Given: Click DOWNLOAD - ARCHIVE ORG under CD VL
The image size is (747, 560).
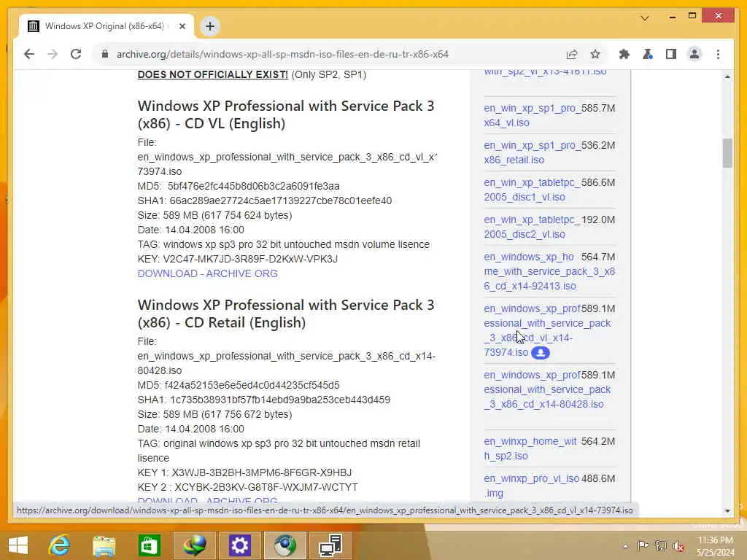Looking at the screenshot, I should pos(208,273).
